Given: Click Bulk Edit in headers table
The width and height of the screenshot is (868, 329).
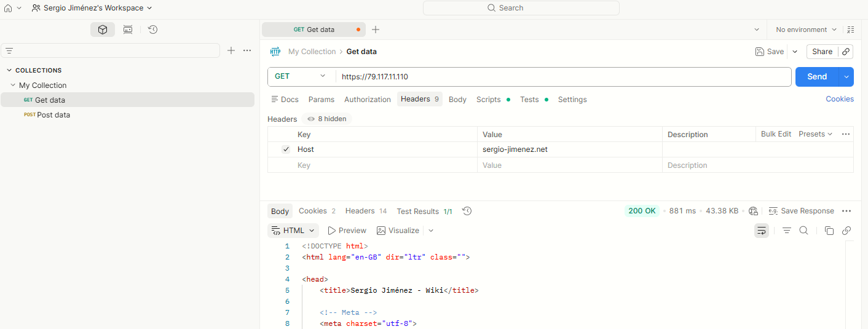Looking at the screenshot, I should [x=776, y=134].
